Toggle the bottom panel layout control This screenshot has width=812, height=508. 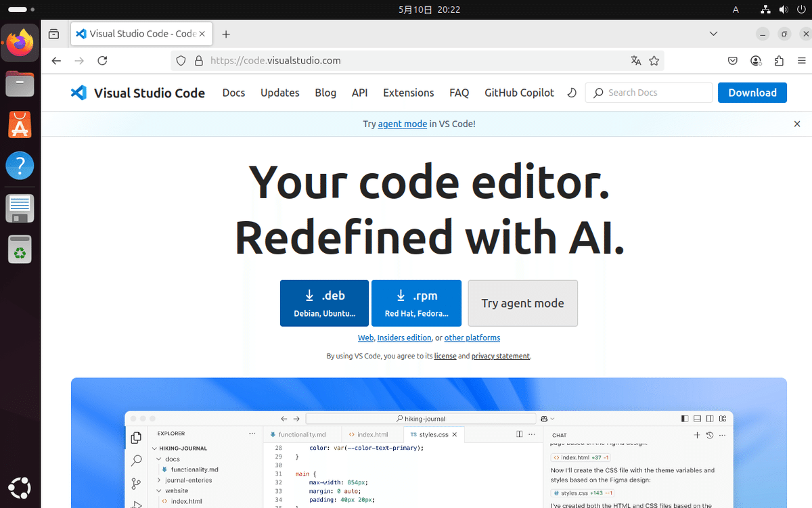pos(697,418)
